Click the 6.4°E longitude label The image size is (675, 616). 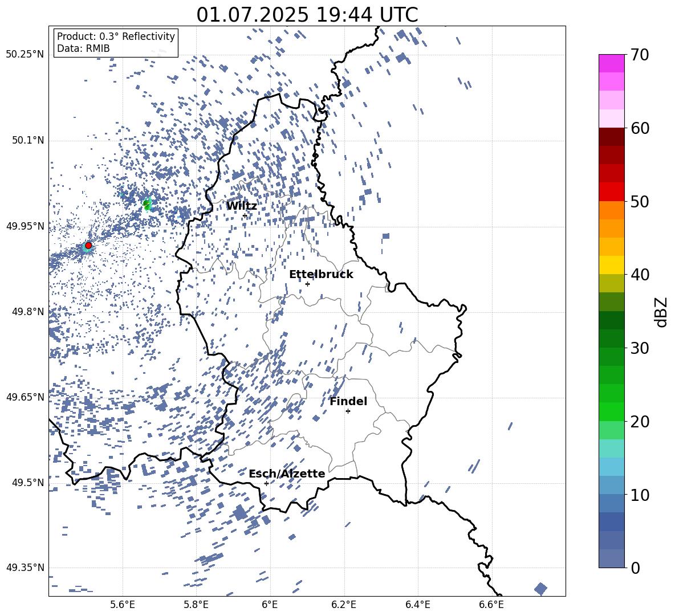[x=417, y=605]
